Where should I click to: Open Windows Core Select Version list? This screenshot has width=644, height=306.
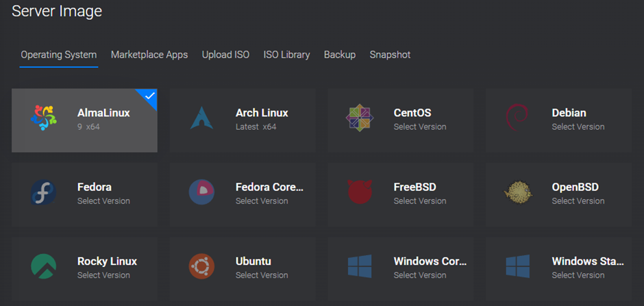[420, 275]
